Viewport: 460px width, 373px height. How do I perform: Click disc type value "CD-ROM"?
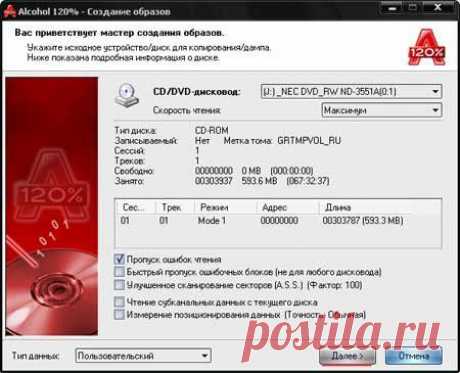212,130
